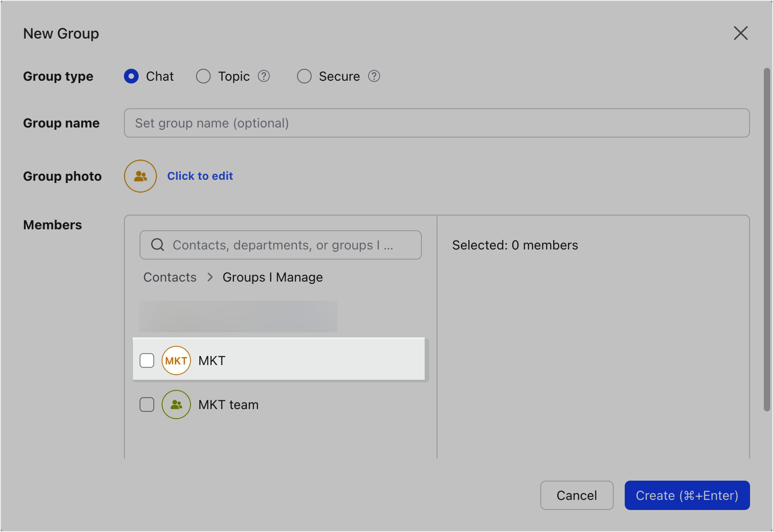Cancel the group creation
Viewport: 773px width, 532px height.
click(577, 495)
